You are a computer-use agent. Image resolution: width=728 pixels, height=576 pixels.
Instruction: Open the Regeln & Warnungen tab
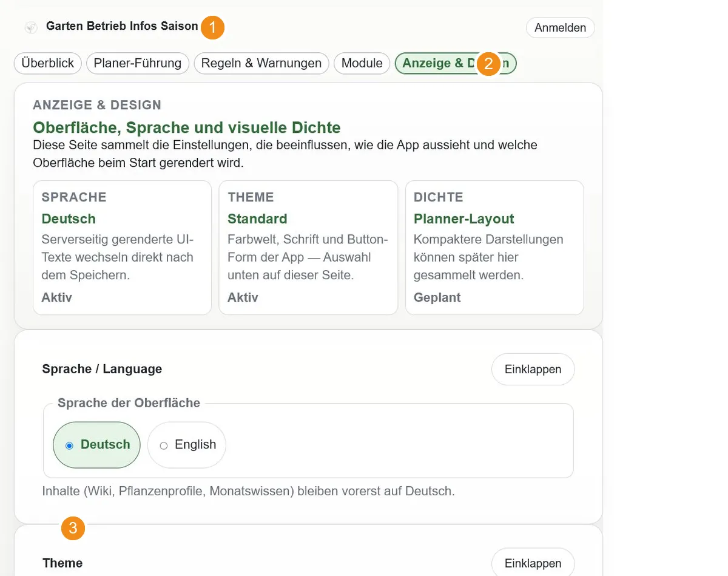(x=261, y=63)
